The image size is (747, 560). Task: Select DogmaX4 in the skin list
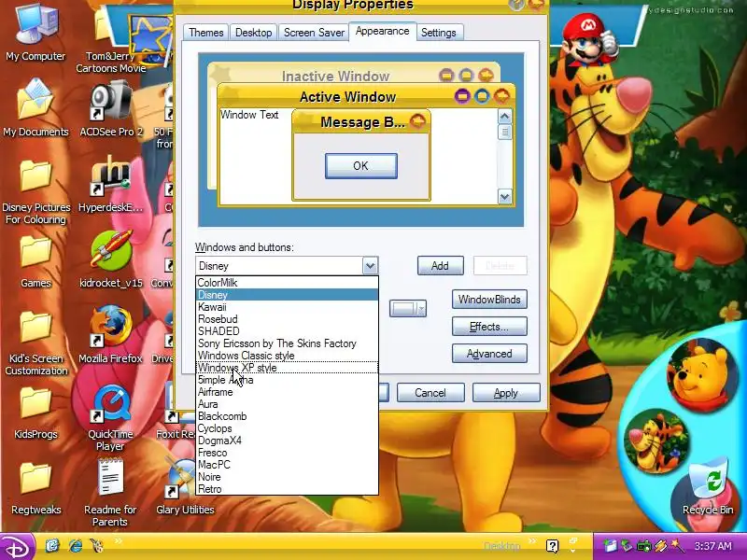pos(287,441)
